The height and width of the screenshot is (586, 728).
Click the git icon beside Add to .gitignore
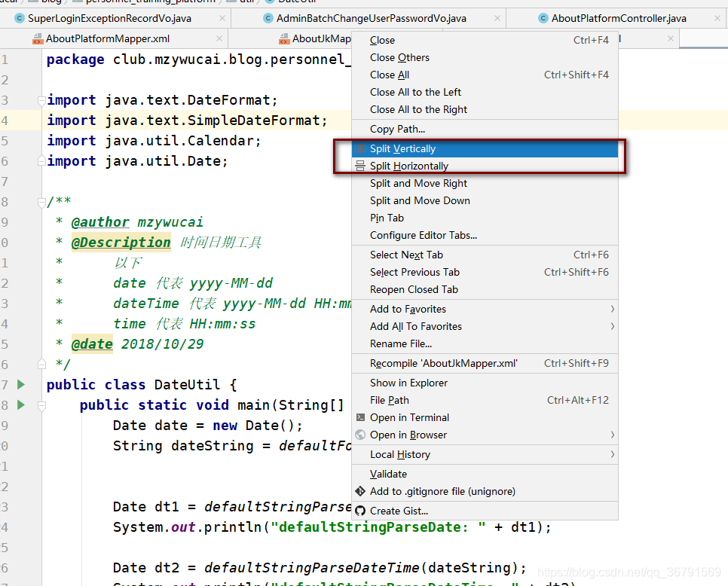click(360, 491)
